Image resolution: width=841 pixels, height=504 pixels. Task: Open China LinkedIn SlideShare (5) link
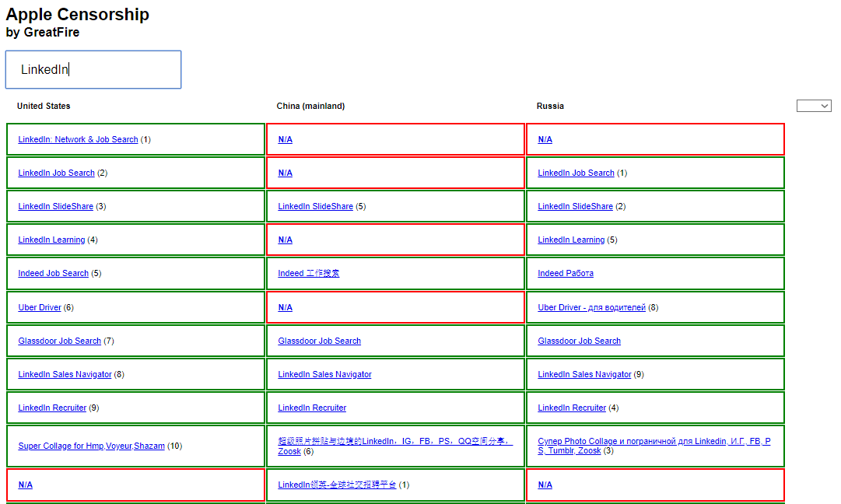pos(315,206)
